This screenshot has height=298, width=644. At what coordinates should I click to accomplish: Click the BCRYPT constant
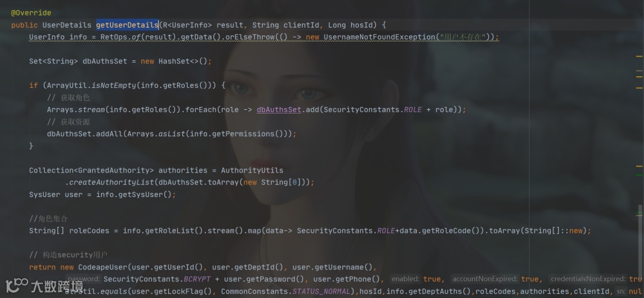click(197, 279)
